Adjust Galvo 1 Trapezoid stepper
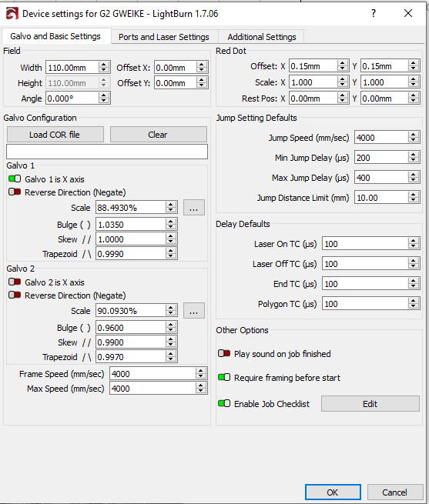 (171, 254)
